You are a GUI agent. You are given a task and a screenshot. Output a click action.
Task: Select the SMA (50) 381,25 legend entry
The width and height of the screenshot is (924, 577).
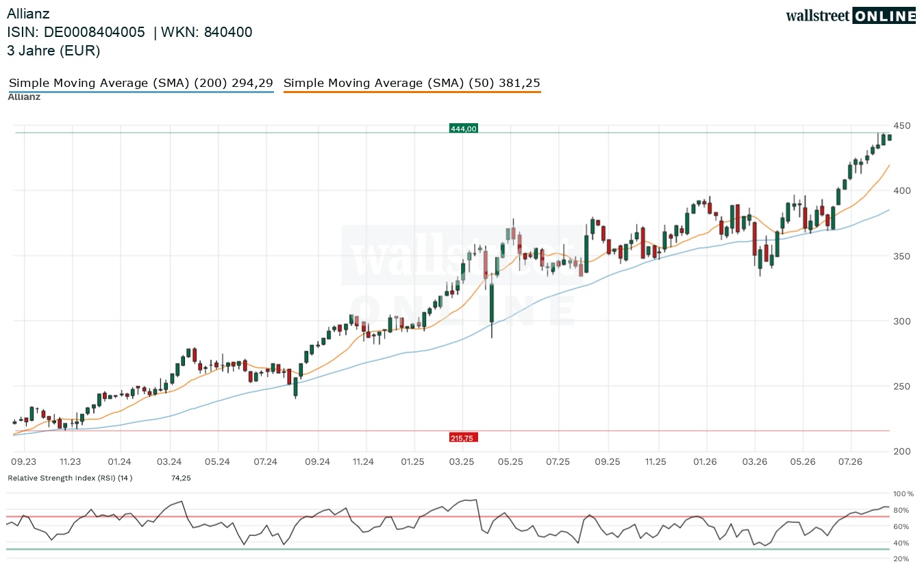pyautogui.click(x=412, y=84)
